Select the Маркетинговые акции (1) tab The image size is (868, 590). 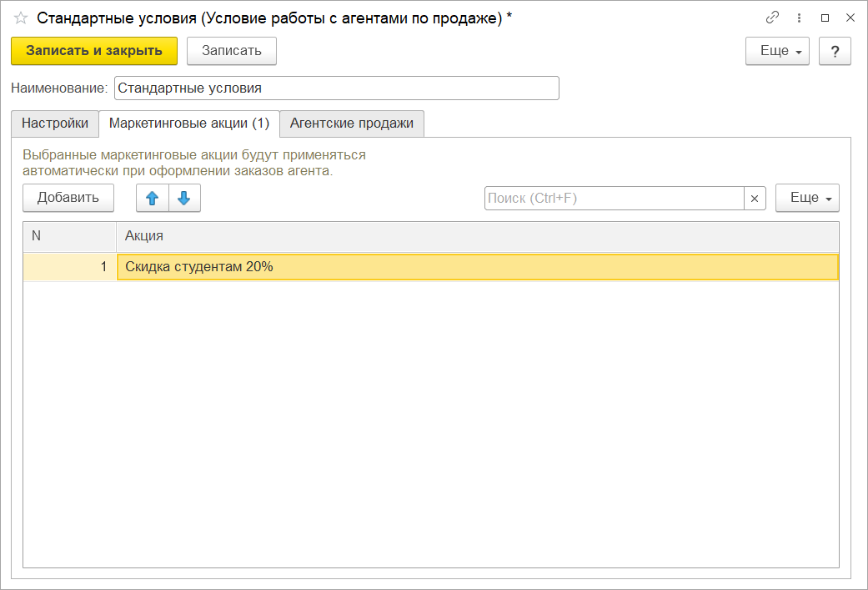tap(189, 124)
